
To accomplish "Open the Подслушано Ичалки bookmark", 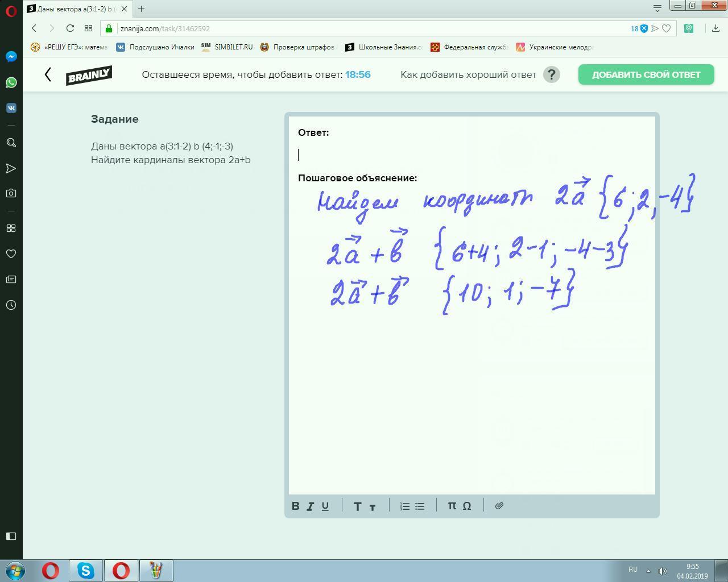I will (155, 47).
